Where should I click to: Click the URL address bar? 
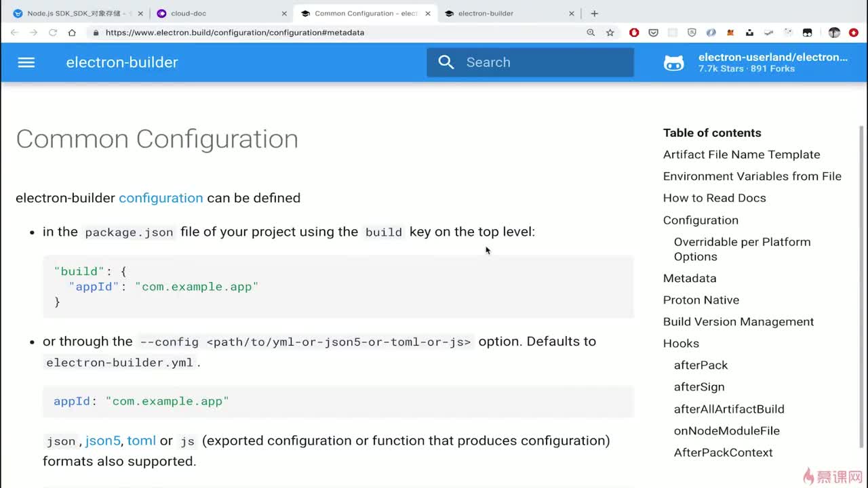(x=339, y=33)
